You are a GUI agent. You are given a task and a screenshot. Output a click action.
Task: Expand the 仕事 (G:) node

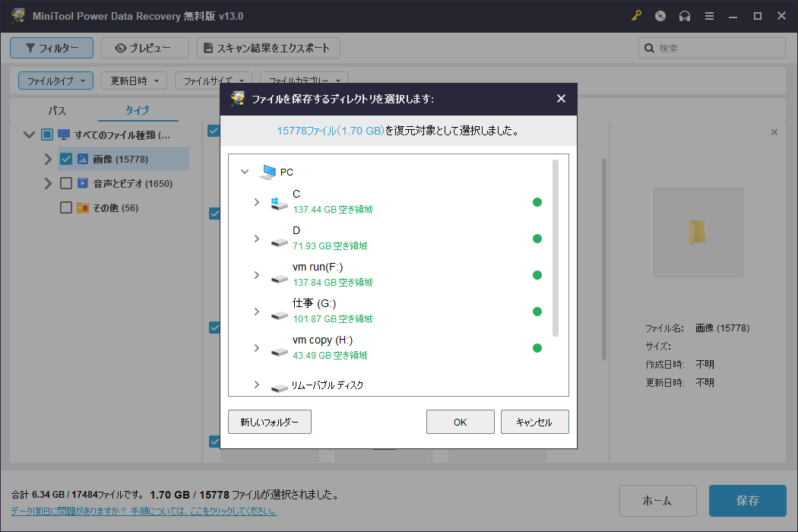click(x=257, y=312)
